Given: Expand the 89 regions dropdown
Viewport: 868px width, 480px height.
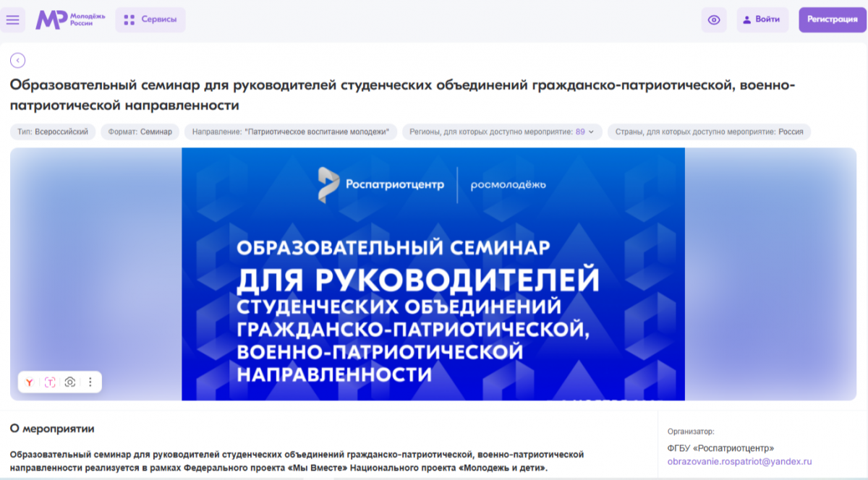Looking at the screenshot, I should pyautogui.click(x=591, y=132).
